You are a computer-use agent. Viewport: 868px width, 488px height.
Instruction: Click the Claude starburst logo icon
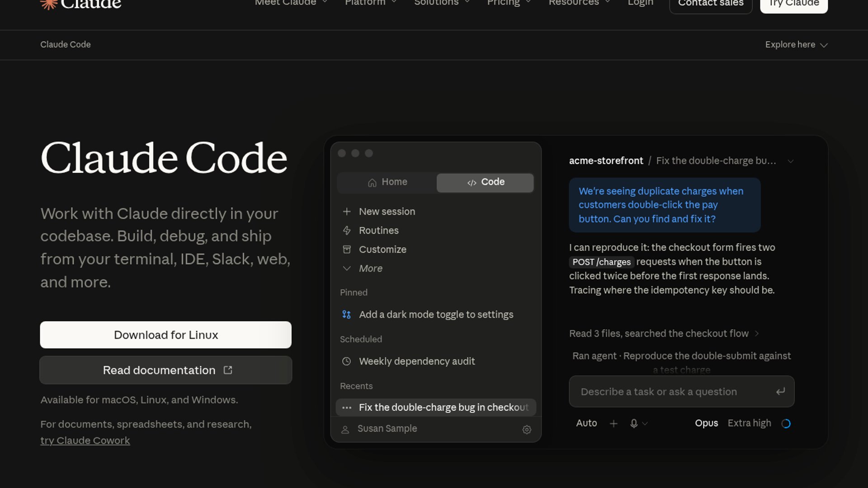coord(49,4)
